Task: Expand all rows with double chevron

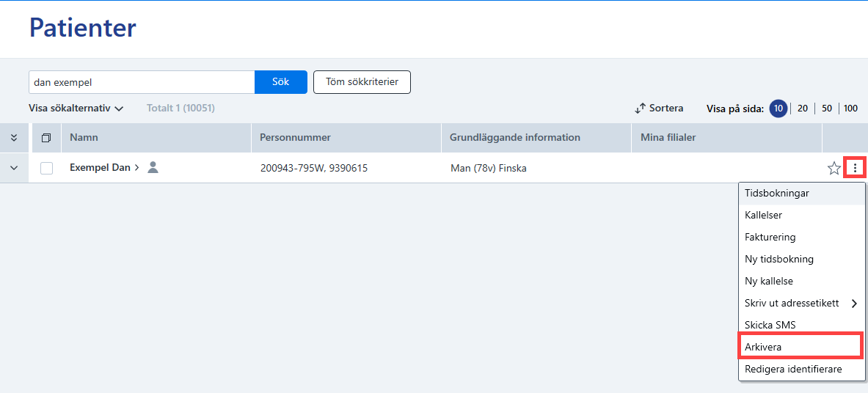Action: pyautogui.click(x=14, y=138)
